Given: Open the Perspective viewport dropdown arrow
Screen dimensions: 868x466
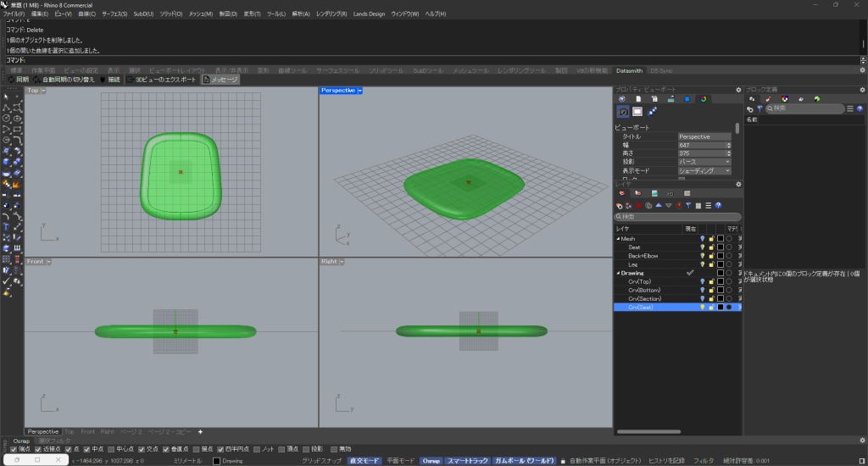Looking at the screenshot, I should tap(360, 90).
